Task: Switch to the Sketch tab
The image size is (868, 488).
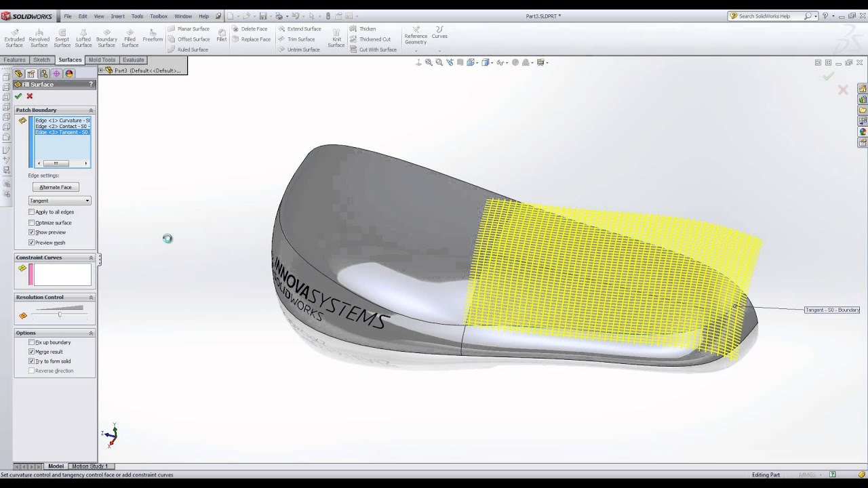Action: (42, 60)
